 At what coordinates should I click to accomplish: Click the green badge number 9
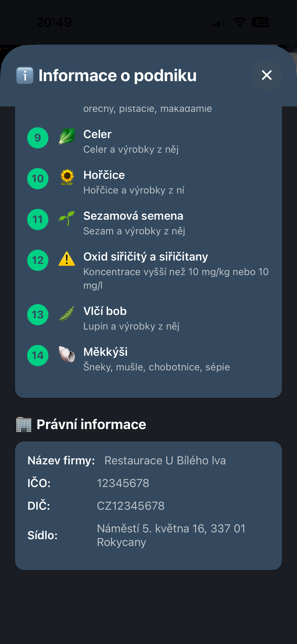click(38, 137)
